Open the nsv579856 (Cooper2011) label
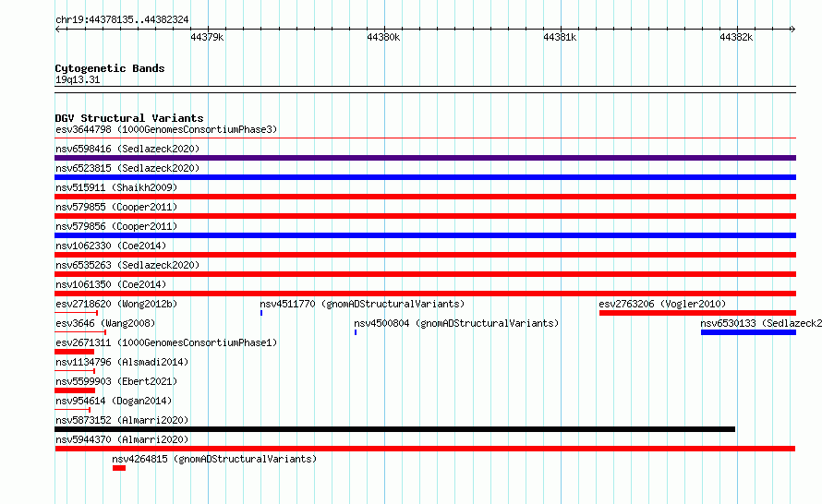The image size is (822, 504). click(x=116, y=226)
